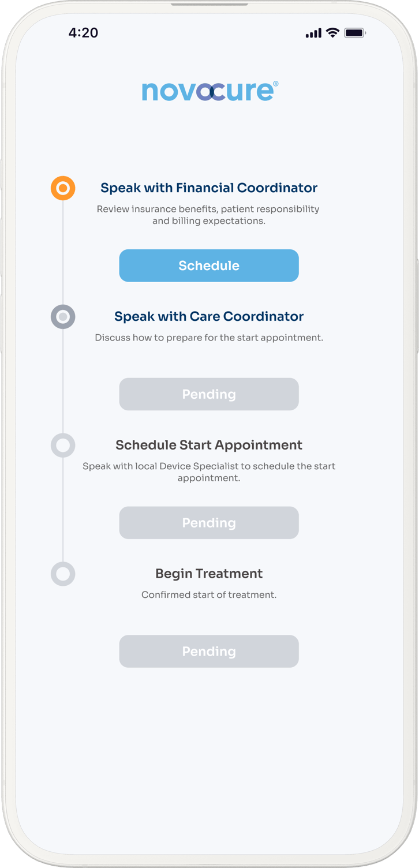Open Schedule Start Appointment heading

point(209,445)
